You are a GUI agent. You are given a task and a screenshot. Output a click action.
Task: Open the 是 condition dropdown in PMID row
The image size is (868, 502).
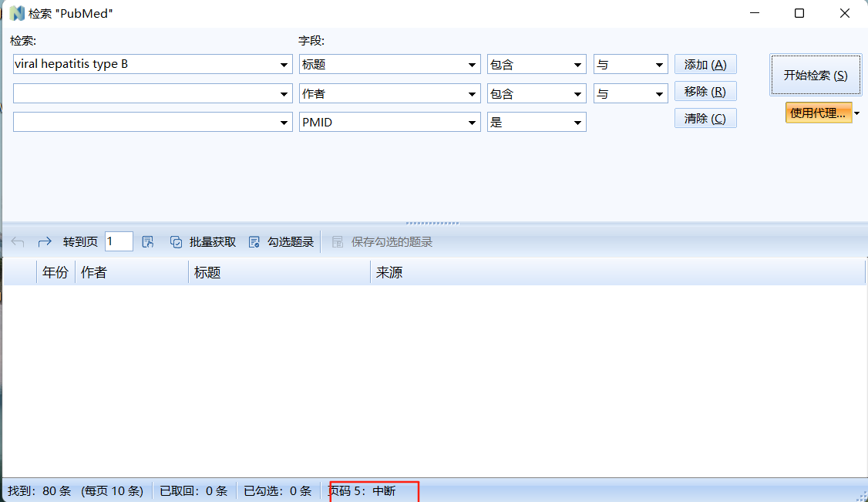point(577,123)
